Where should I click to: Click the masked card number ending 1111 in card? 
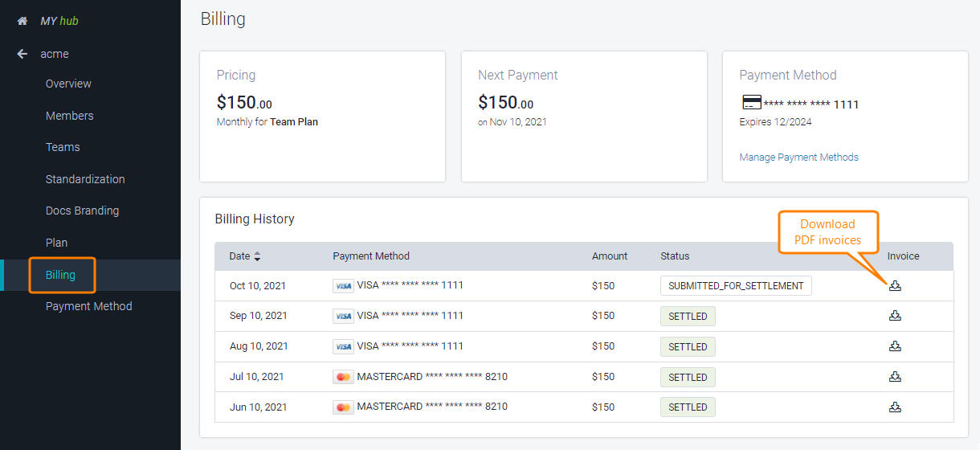pos(811,104)
